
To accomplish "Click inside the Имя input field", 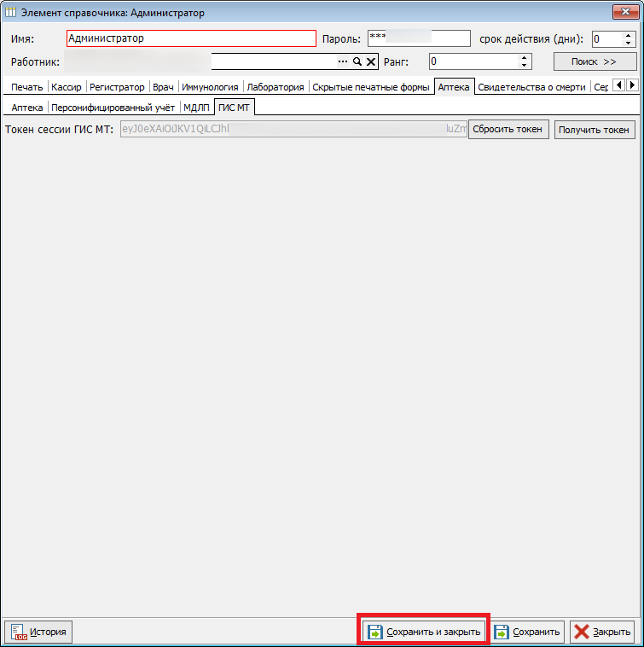I will point(191,38).
